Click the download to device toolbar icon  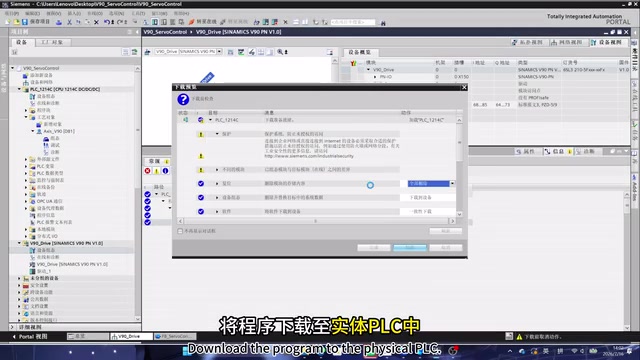point(155,22)
